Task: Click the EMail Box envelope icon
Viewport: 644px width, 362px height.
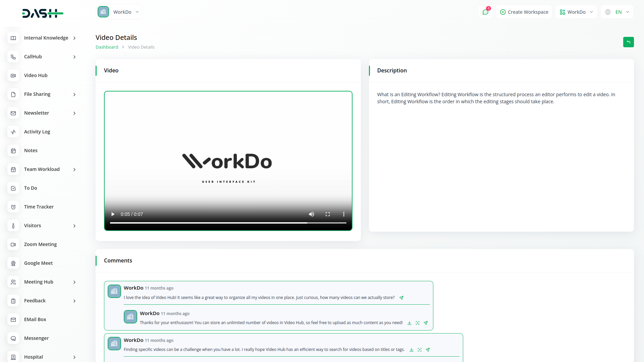Action: [x=13, y=320]
